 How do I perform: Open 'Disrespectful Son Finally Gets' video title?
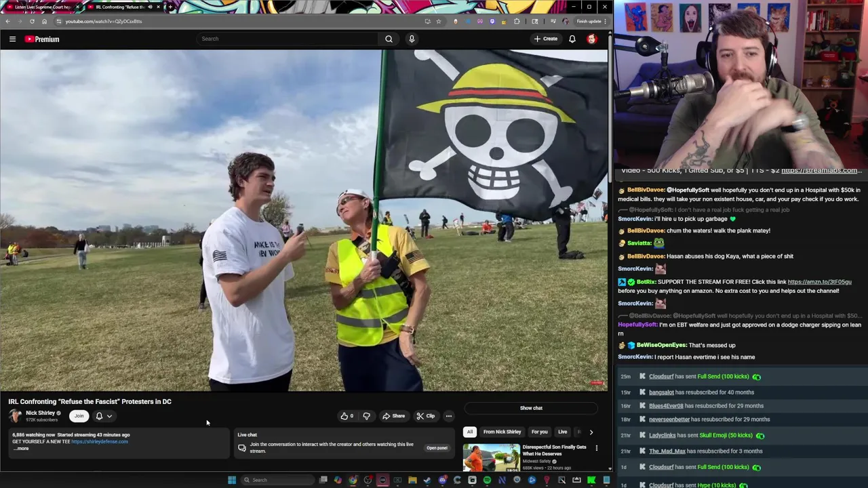click(x=554, y=451)
